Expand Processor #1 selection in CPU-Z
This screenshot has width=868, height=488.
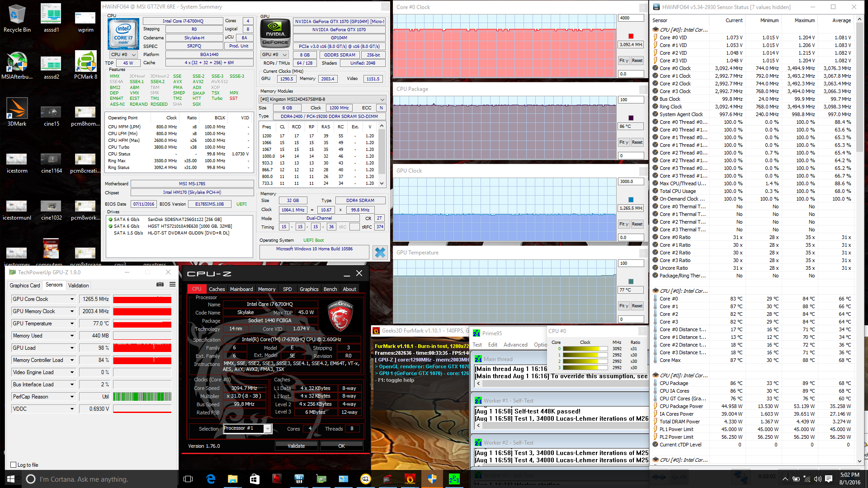coord(268,429)
